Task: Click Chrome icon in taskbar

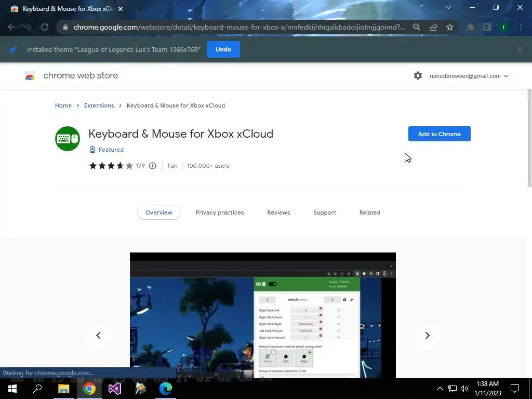Action: 89,389
